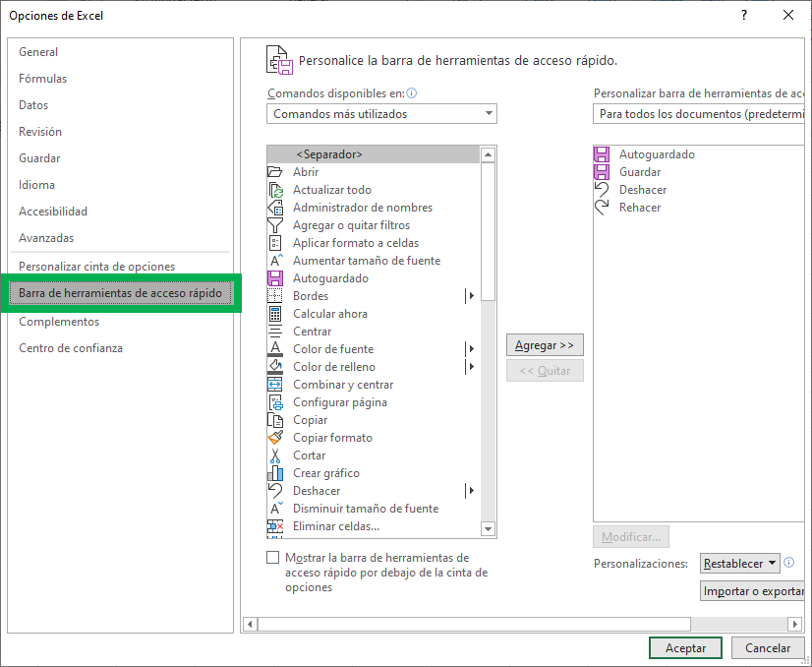Expand the Color de fuente submenu arrow
Viewport: 812px width, 667px height.
pos(471,349)
